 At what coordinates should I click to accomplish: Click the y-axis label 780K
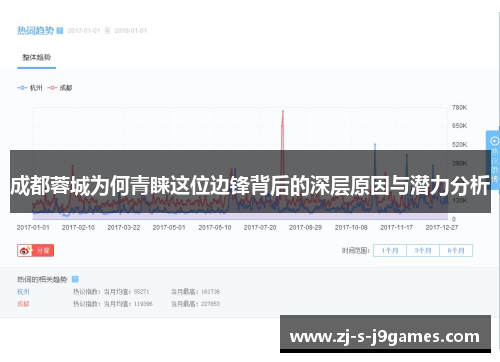pyautogui.click(x=459, y=107)
